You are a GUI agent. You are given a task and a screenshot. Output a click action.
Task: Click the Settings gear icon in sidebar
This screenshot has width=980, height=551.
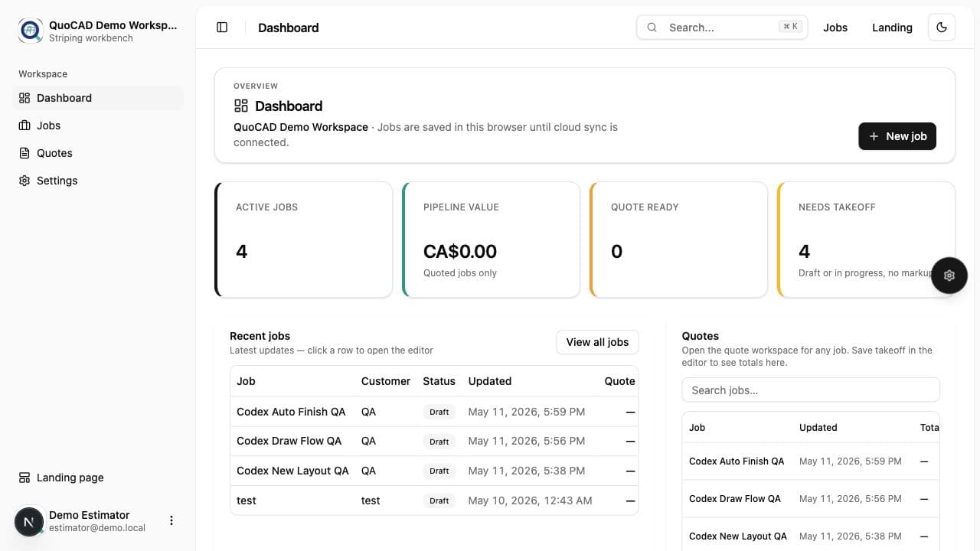24,181
